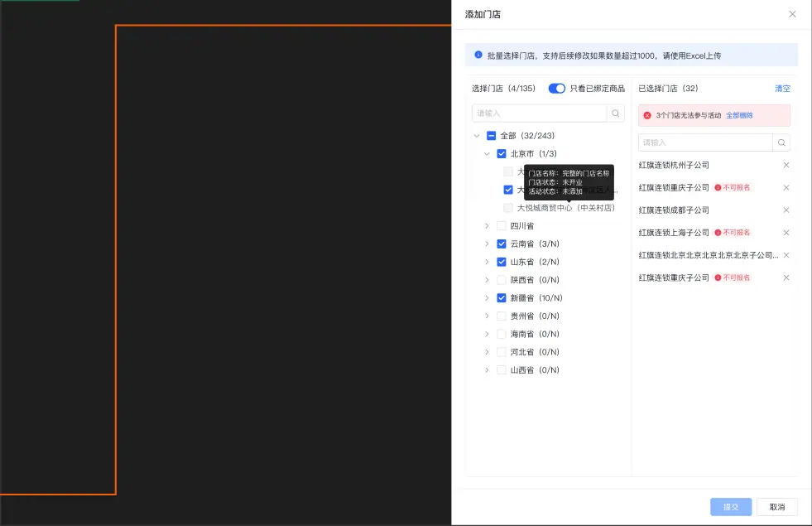Select the 大悦城商贸中心(中关村店) checkbox
The width and height of the screenshot is (812, 526).
point(508,208)
